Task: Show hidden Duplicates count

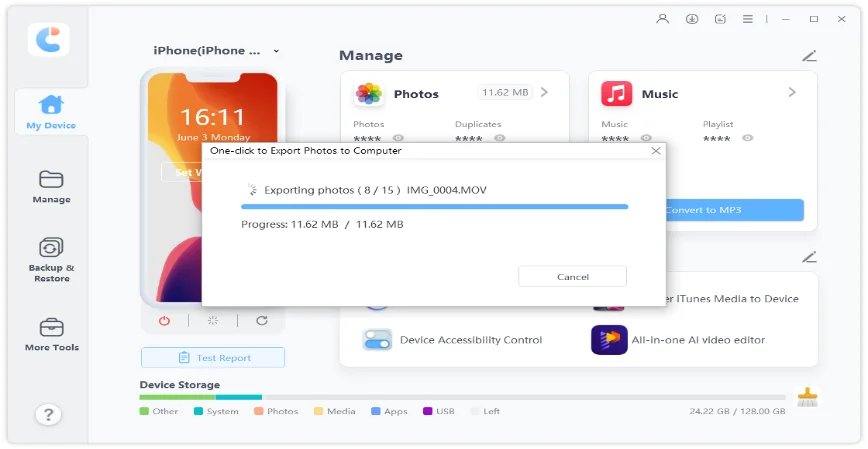Action: (500, 138)
